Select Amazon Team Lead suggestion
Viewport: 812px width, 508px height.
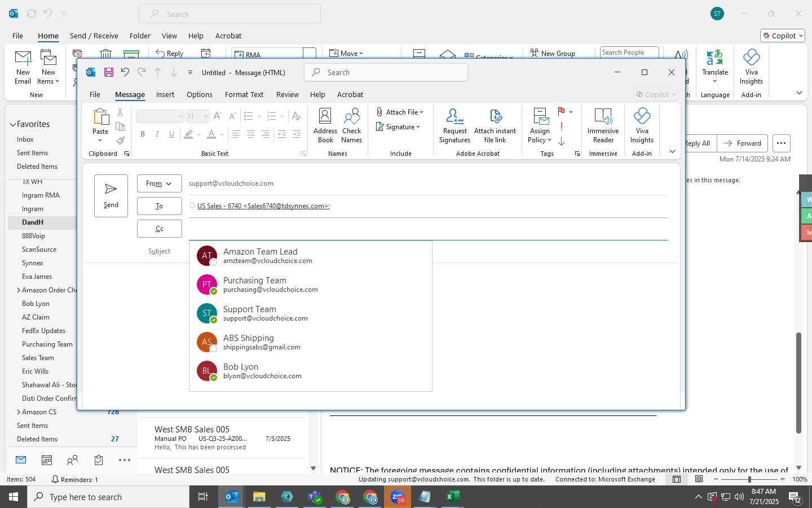click(x=311, y=256)
